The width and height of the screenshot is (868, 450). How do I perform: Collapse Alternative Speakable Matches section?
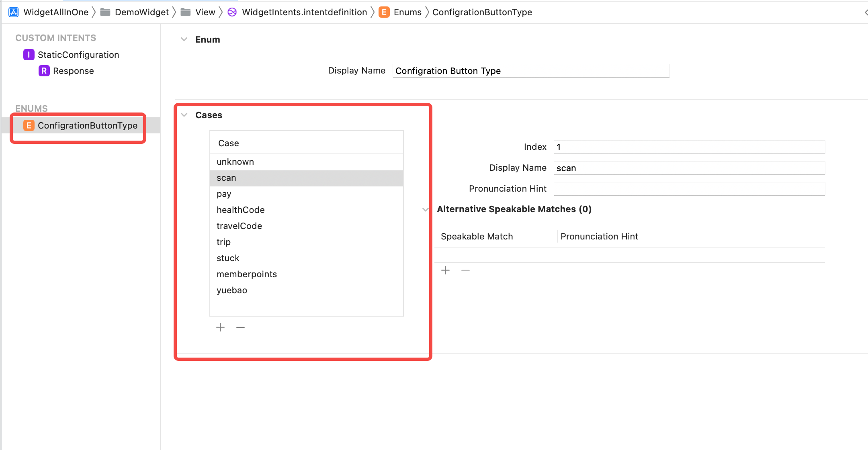(426, 209)
